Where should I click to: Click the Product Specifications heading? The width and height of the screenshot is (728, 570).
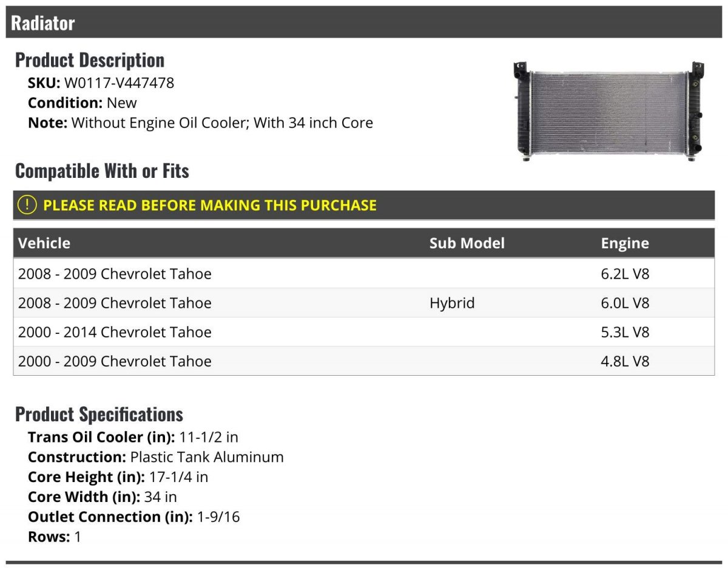coord(99,414)
